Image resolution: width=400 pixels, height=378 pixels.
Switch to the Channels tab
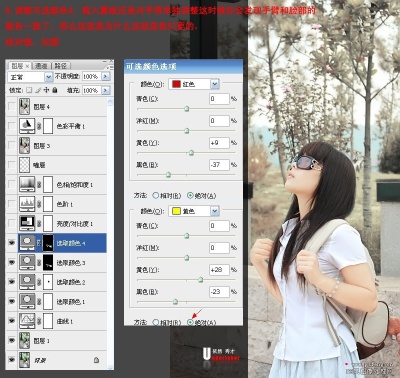[x=41, y=66]
